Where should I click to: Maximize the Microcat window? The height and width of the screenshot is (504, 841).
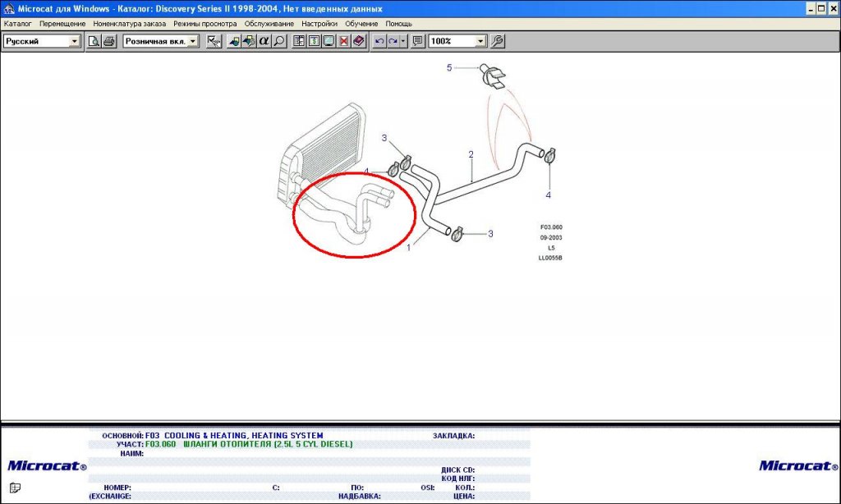coord(820,8)
